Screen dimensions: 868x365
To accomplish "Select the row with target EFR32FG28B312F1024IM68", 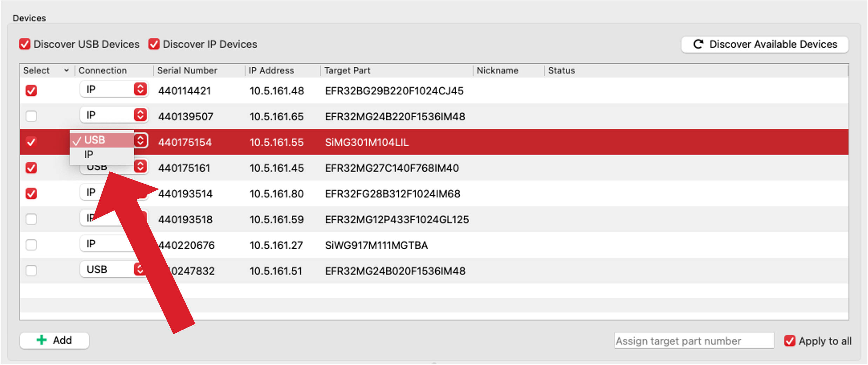I will [392, 194].
